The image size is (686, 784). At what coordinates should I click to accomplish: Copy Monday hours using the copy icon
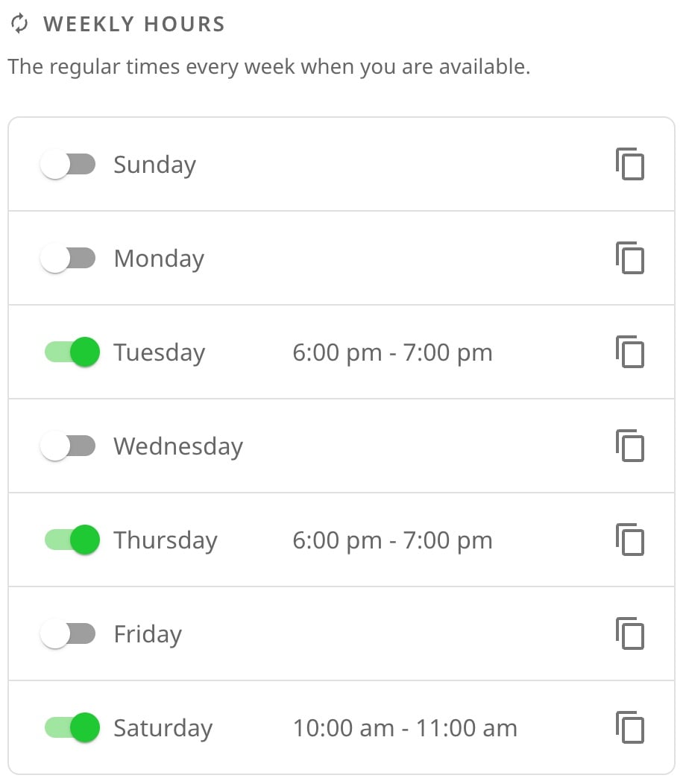pos(629,258)
